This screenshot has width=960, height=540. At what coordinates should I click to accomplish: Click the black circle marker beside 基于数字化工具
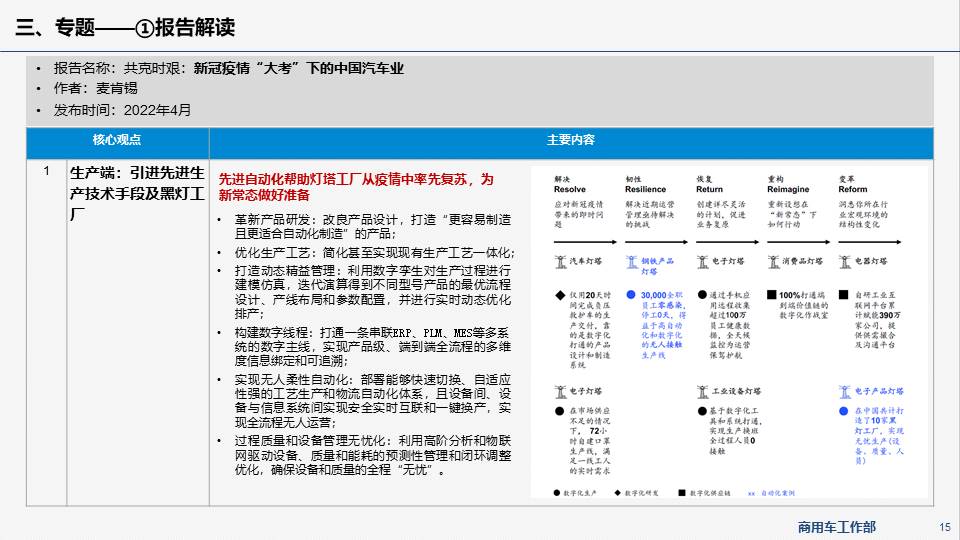pyautogui.click(x=702, y=411)
